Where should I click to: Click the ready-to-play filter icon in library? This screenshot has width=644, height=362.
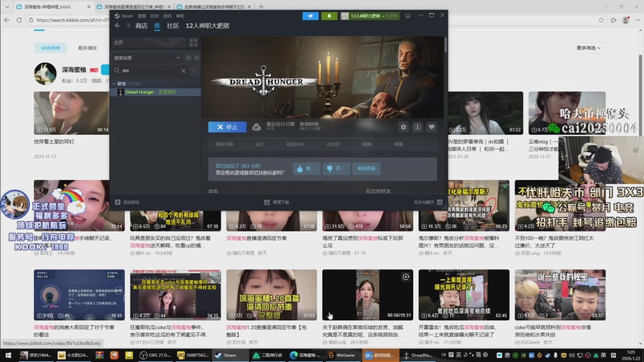196,58
